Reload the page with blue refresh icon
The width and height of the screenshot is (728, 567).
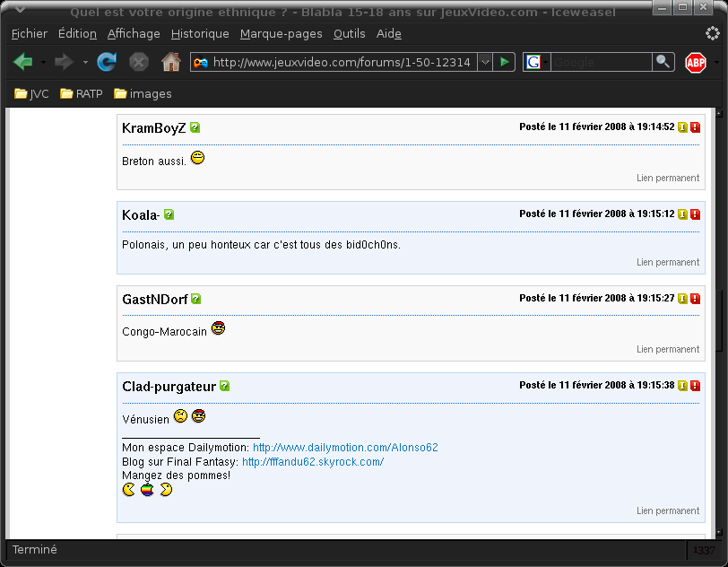[x=107, y=62]
